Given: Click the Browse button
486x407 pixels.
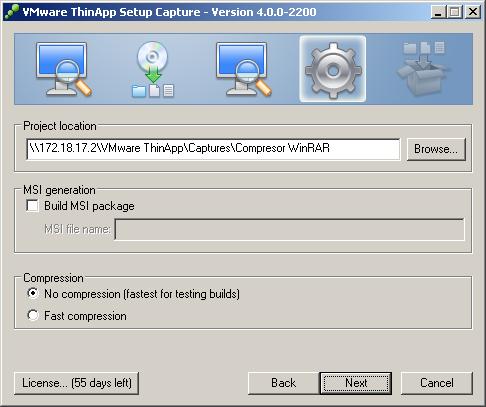Looking at the screenshot, I should pos(436,149).
